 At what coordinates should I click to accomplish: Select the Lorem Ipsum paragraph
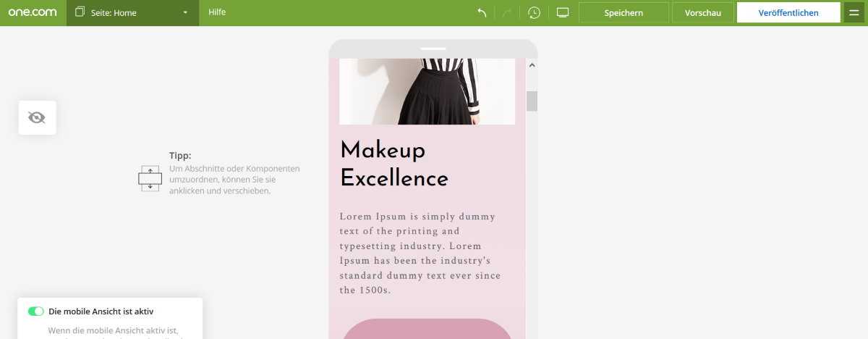pos(420,253)
